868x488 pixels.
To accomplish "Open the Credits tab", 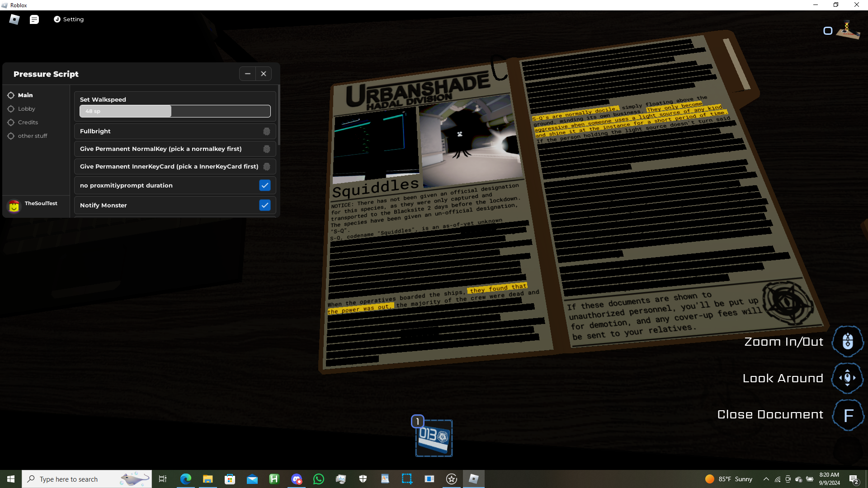I will click(28, 122).
